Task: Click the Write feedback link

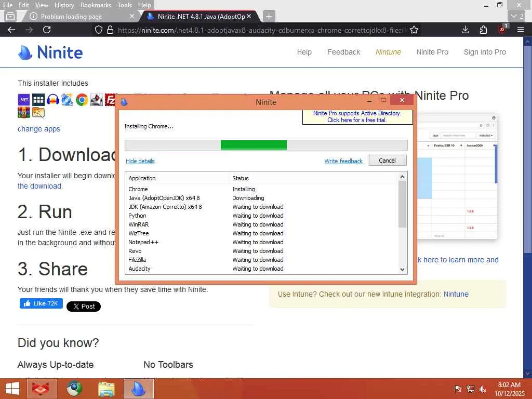Action: [x=343, y=161]
